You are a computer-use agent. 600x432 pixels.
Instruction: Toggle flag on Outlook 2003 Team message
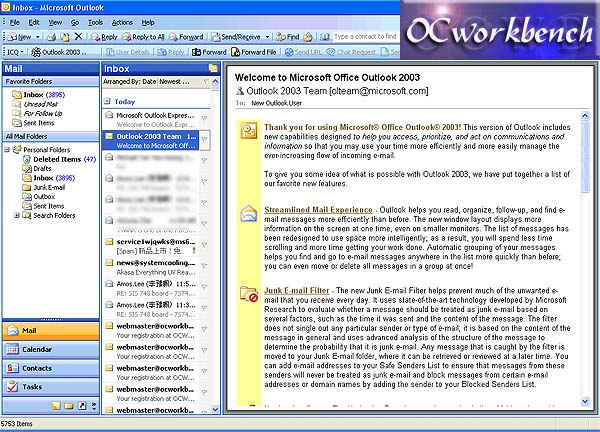204,140
